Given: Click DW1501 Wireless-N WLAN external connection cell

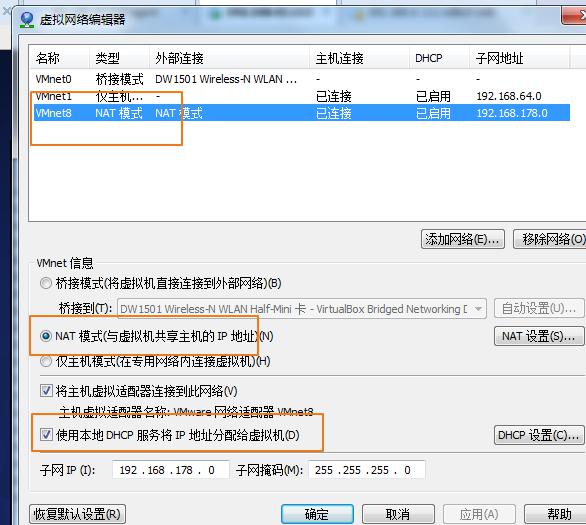Looking at the screenshot, I should [226, 79].
